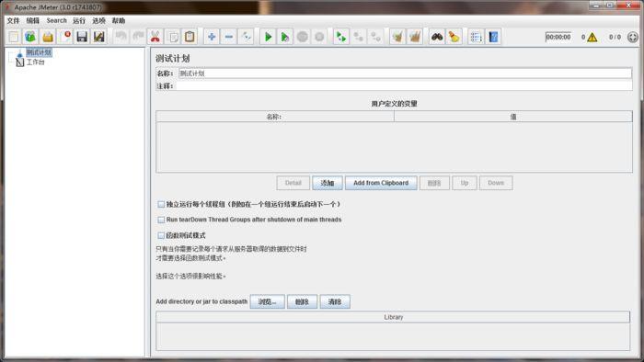Click the Reset Search brush icon
644x362 pixels.
(454, 37)
